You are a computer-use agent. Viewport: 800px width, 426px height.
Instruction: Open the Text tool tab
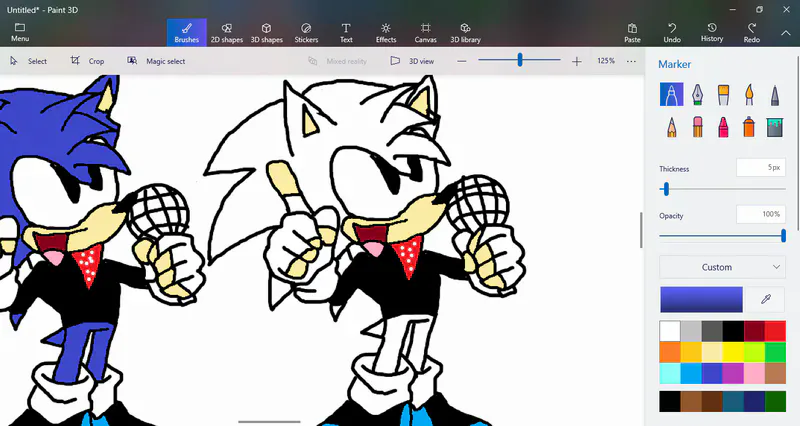346,33
